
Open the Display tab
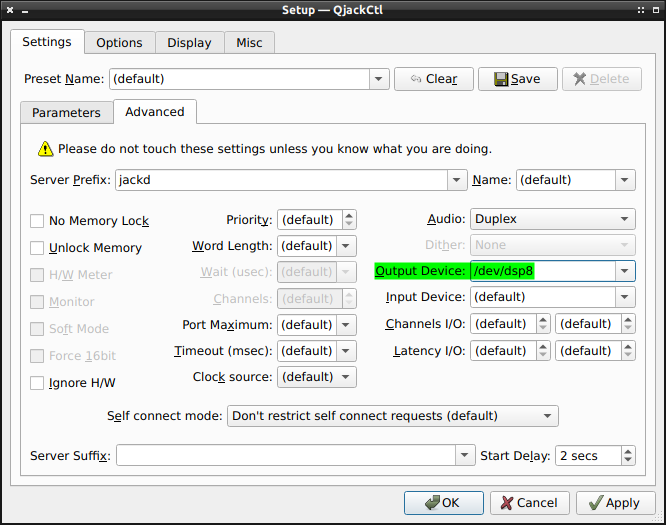click(x=189, y=43)
